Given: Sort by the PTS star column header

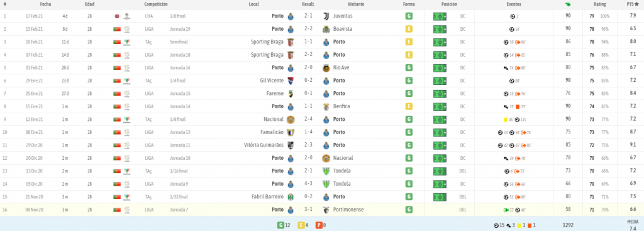Looking at the screenshot, I should point(633,4).
